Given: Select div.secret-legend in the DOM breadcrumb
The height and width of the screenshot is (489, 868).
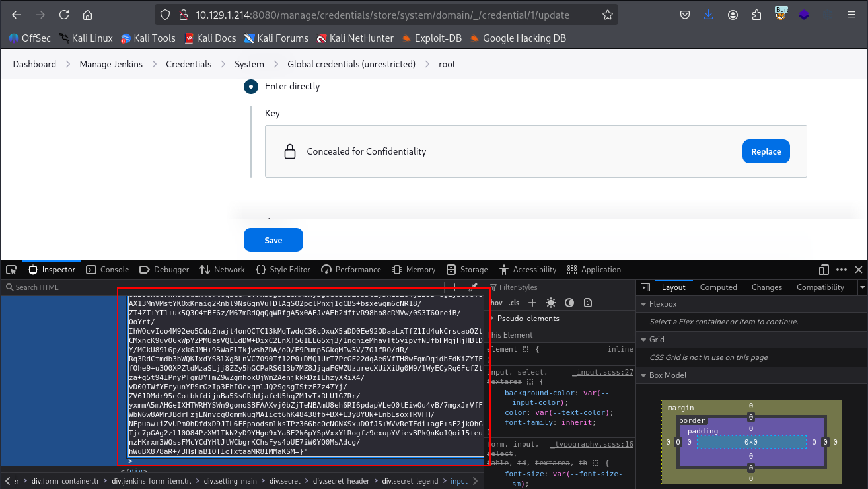Looking at the screenshot, I should tap(410, 481).
